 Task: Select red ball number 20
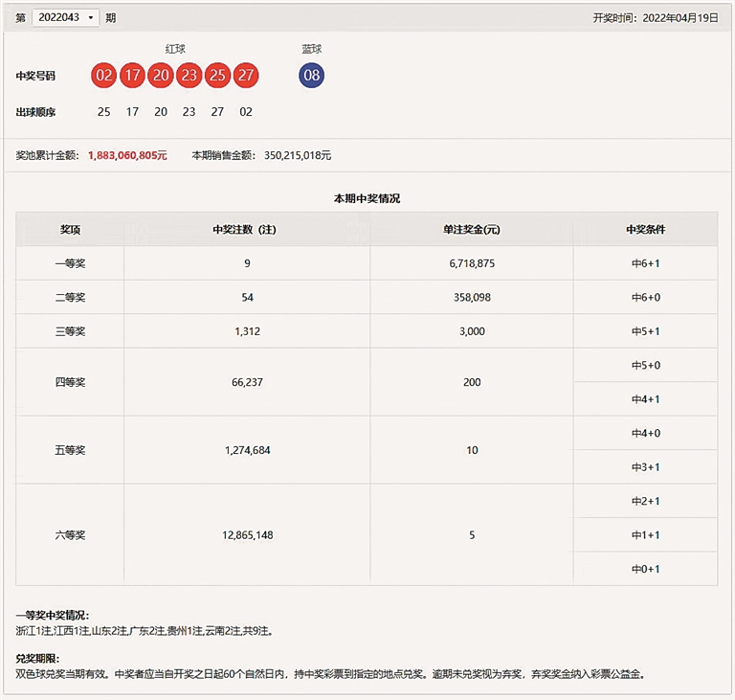[161, 76]
